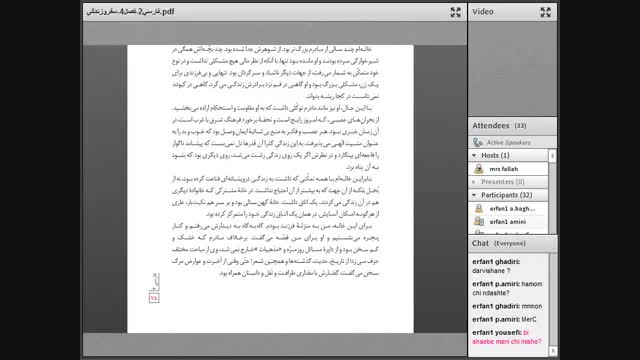Click the Attendees (33) pod header

coord(512,126)
